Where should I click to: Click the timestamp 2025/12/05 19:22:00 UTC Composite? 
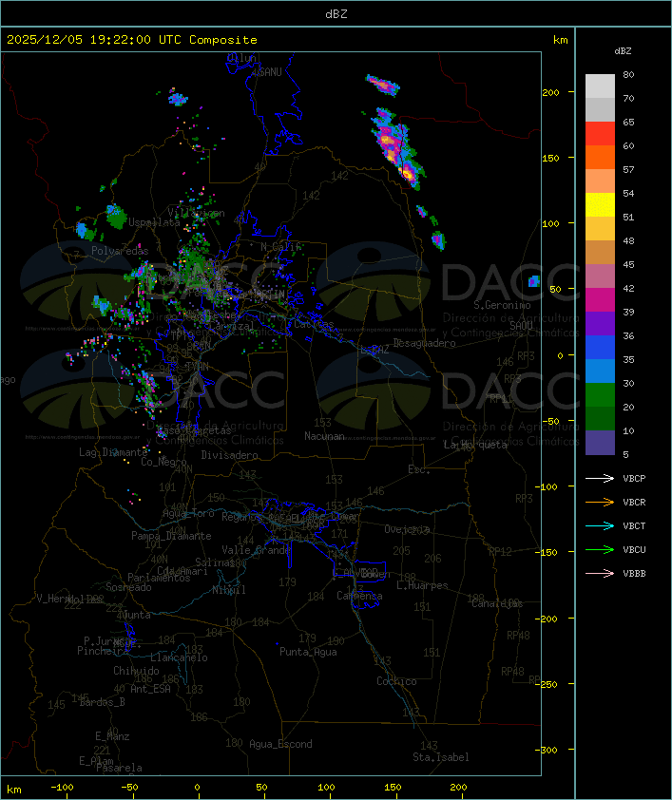[132, 39]
